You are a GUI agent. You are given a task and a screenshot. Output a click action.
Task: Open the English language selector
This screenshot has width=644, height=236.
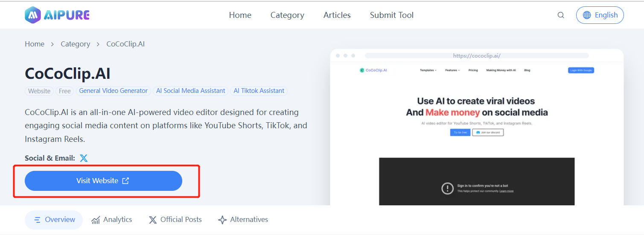click(x=600, y=15)
